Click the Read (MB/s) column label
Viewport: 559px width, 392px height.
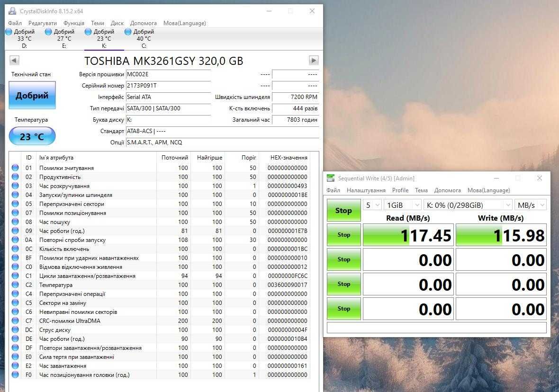coord(408,218)
